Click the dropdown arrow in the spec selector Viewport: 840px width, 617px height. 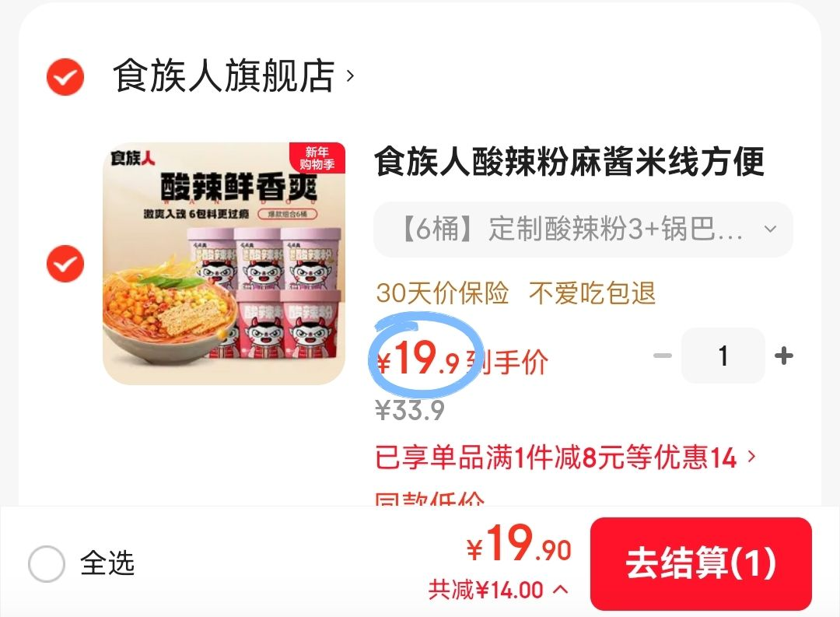pyautogui.click(x=770, y=229)
